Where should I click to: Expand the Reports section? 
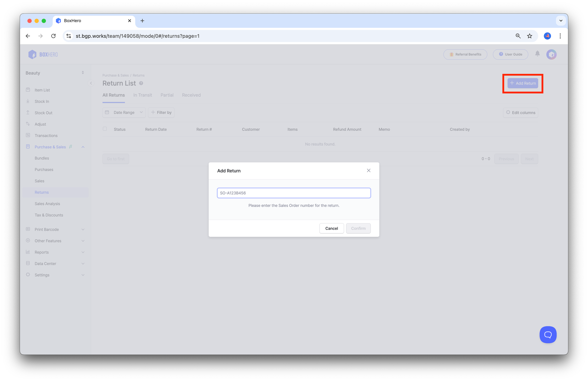coord(42,252)
